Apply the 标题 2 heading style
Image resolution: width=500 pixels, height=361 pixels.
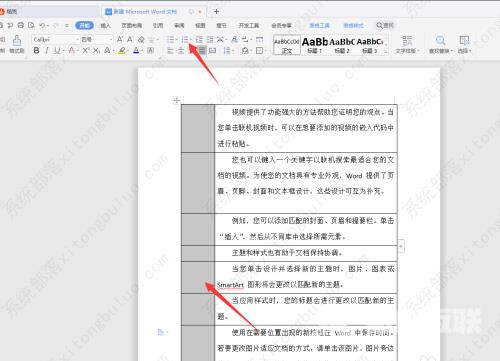pos(342,45)
